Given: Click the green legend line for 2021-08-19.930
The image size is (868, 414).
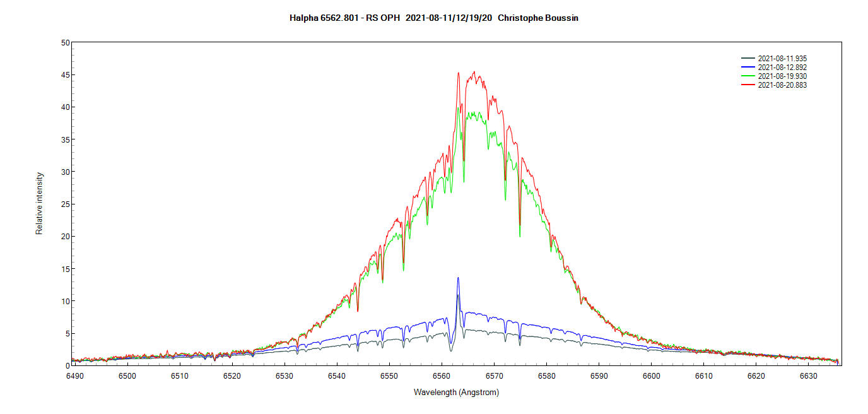Looking at the screenshot, I should pos(748,76).
